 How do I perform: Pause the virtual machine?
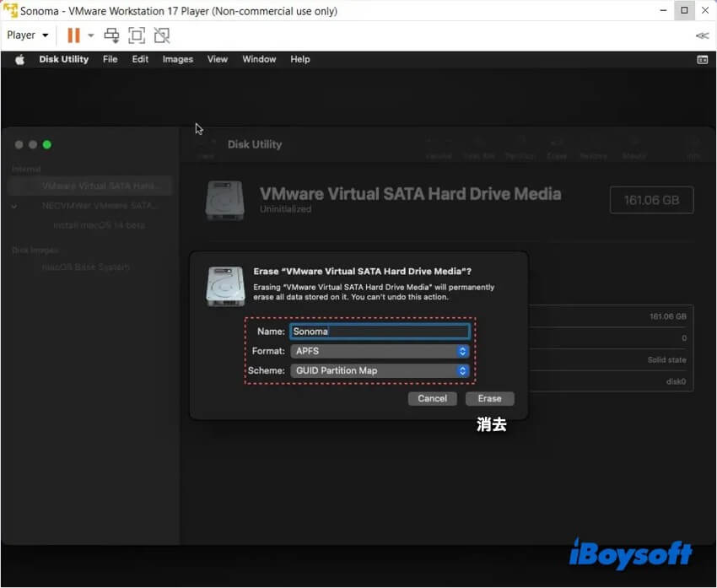[x=73, y=35]
